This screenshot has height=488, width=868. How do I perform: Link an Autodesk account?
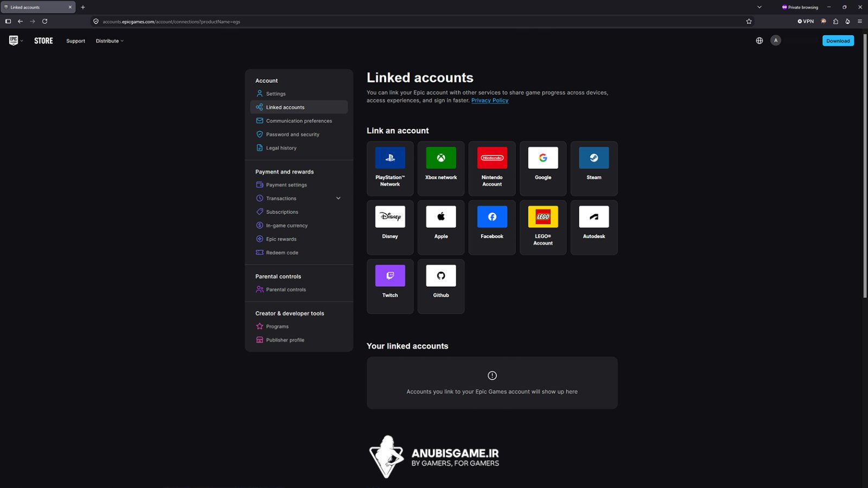(x=594, y=228)
